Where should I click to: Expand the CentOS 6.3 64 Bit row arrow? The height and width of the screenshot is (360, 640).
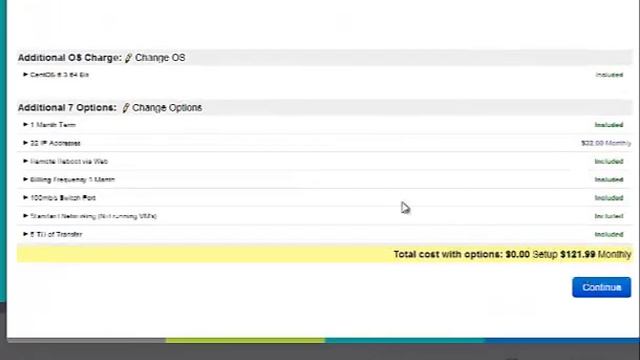(25, 75)
